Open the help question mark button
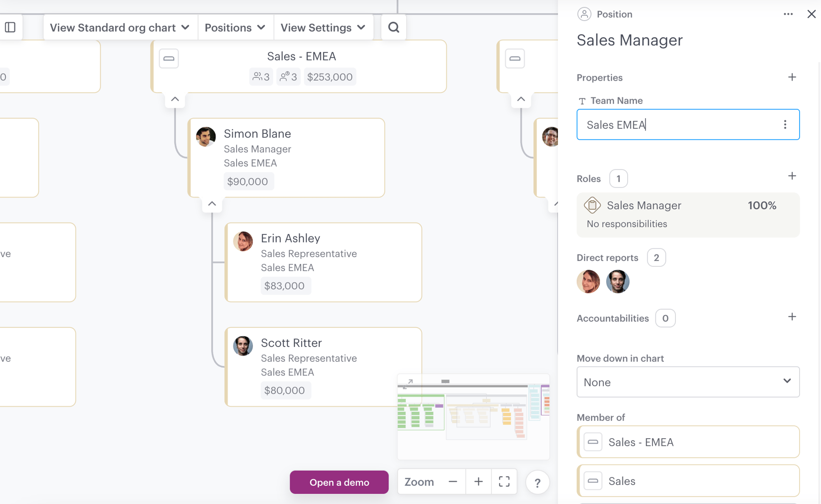 click(537, 483)
